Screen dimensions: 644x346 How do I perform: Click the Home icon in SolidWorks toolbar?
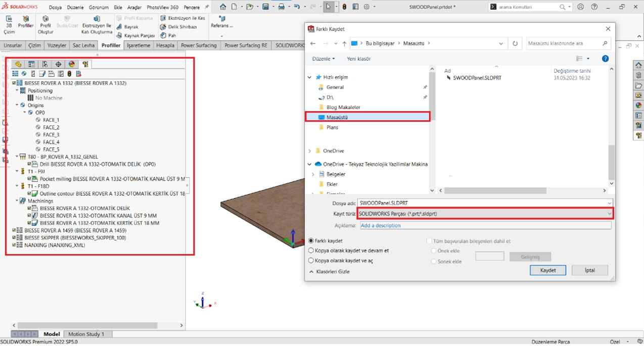tap(223, 7)
